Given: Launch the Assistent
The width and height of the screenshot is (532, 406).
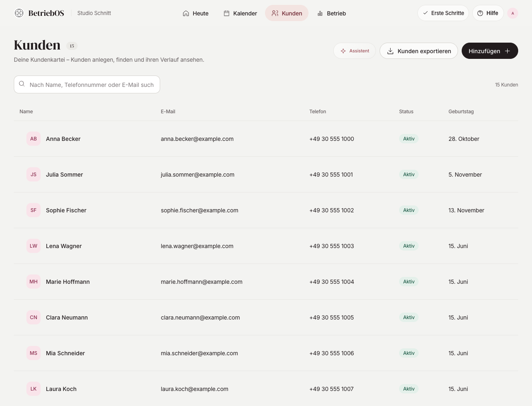Looking at the screenshot, I should (x=354, y=51).
